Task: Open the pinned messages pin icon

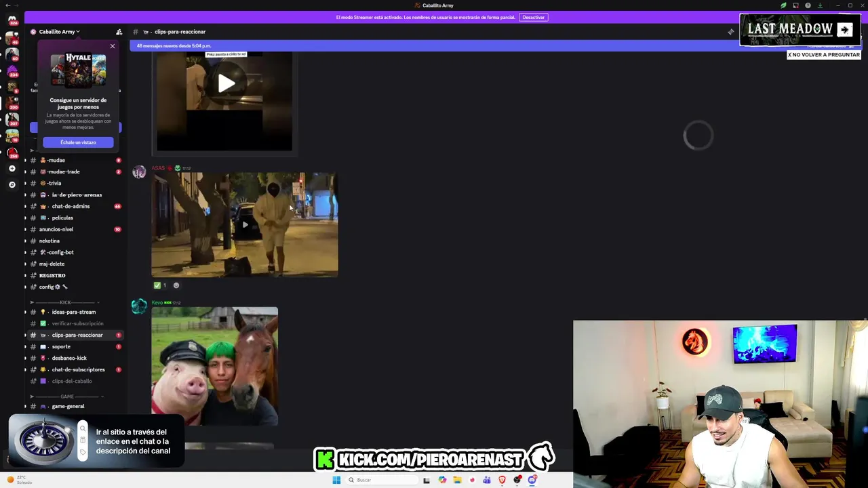Action: tap(730, 32)
